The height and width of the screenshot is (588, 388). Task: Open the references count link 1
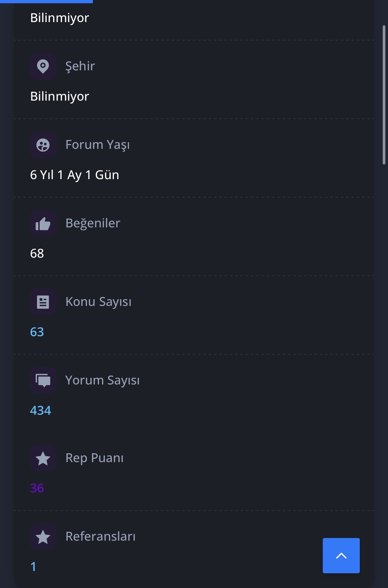pyautogui.click(x=33, y=567)
